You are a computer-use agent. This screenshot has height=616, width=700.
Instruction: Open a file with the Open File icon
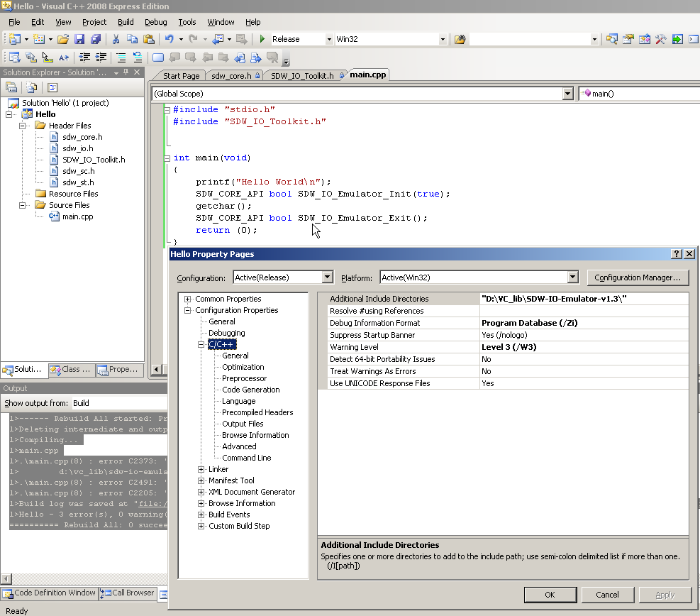coord(63,39)
